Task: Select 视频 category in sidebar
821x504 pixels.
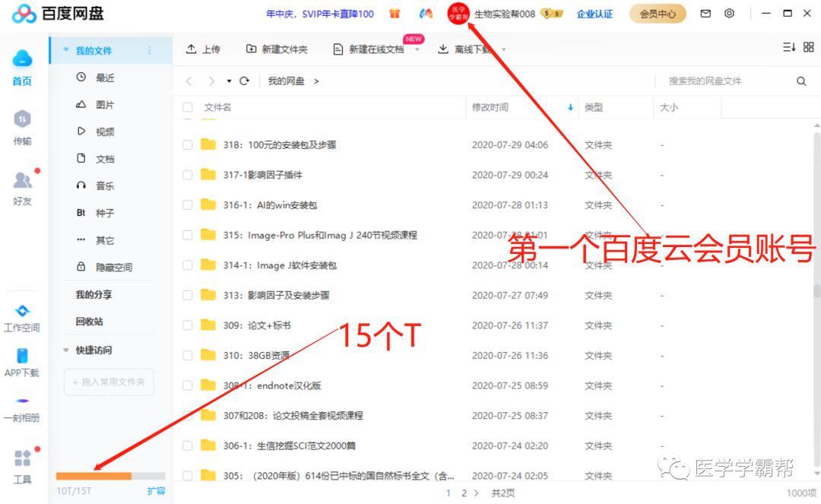Action: click(x=105, y=132)
